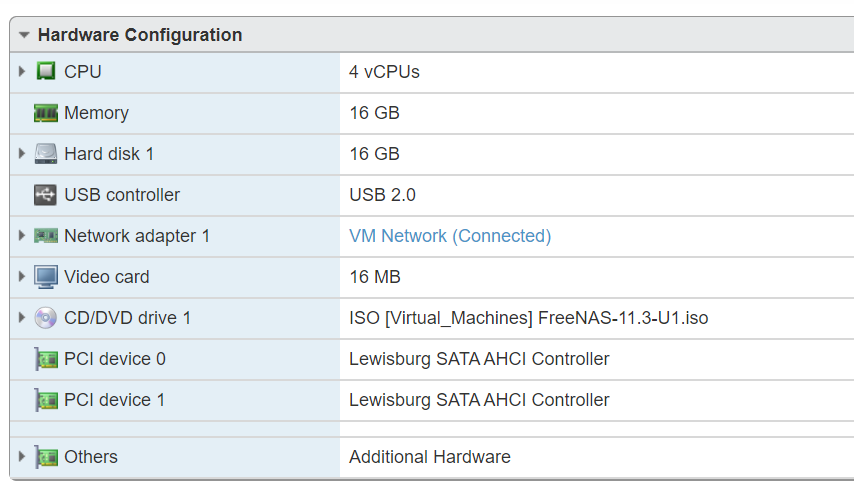This screenshot has width=854, height=486.
Task: Click the Hard disk 1 drive icon
Action: point(46,154)
